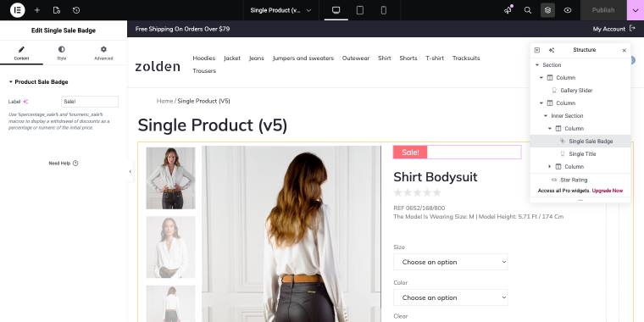Open the What's New rocket icon
The image size is (644, 322).
[x=508, y=10]
